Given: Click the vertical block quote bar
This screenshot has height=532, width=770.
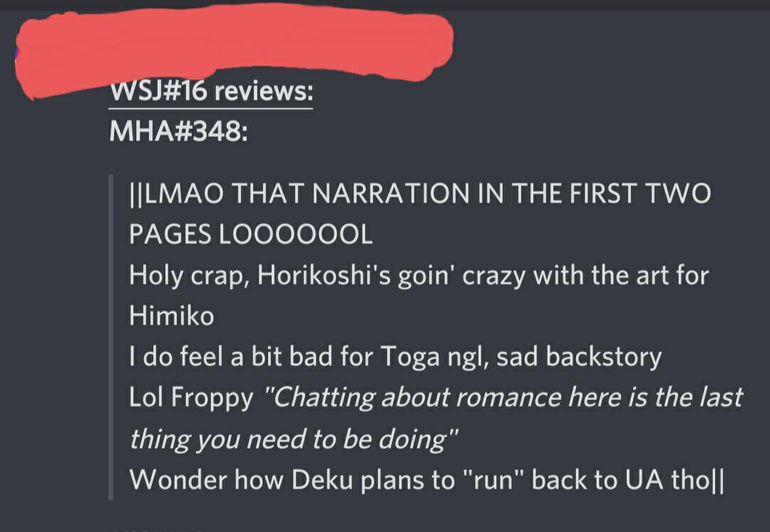Looking at the screenshot, I should (111, 337).
